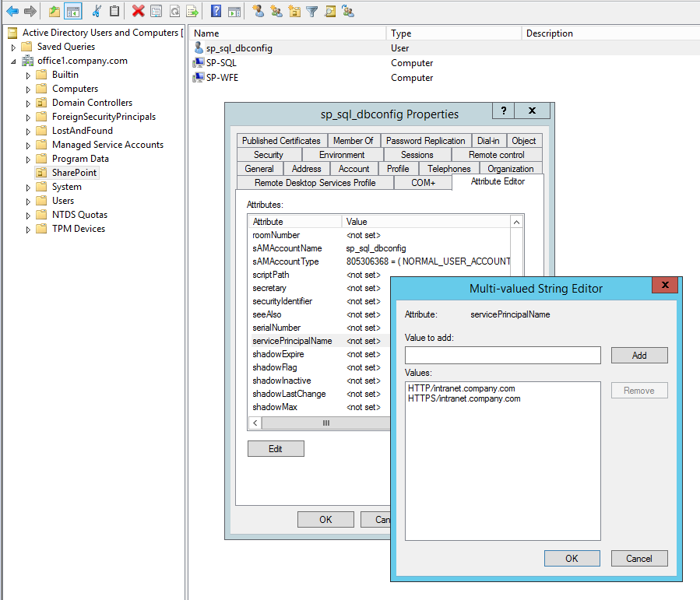Image resolution: width=700 pixels, height=600 pixels.
Task: Toggle the show/hide console tree icon
Action: [x=72, y=11]
